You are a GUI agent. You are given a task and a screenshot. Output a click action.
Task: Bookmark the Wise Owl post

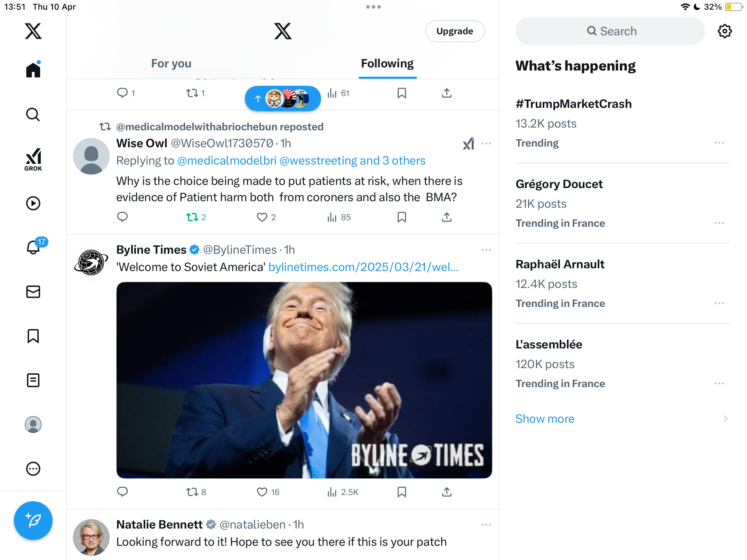point(402,217)
